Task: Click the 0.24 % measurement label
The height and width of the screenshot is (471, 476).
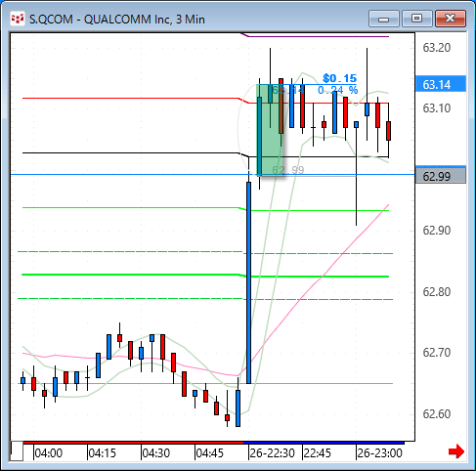Action: click(x=338, y=90)
